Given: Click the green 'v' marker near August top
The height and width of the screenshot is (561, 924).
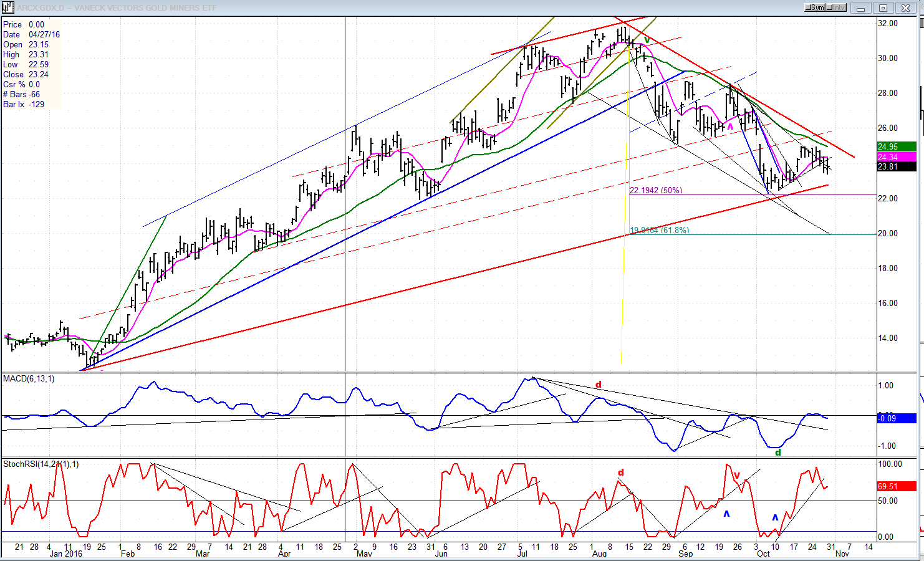Looking at the screenshot, I should coord(647,40).
